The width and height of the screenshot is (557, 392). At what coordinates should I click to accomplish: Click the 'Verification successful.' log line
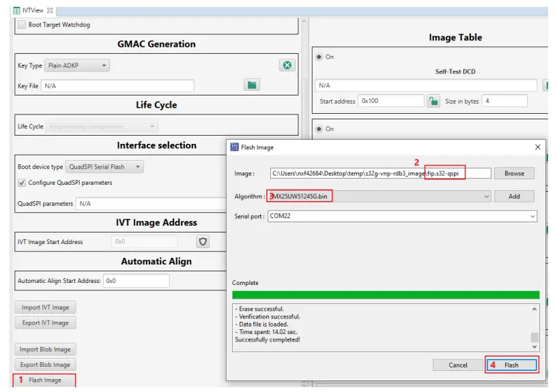[268, 316]
